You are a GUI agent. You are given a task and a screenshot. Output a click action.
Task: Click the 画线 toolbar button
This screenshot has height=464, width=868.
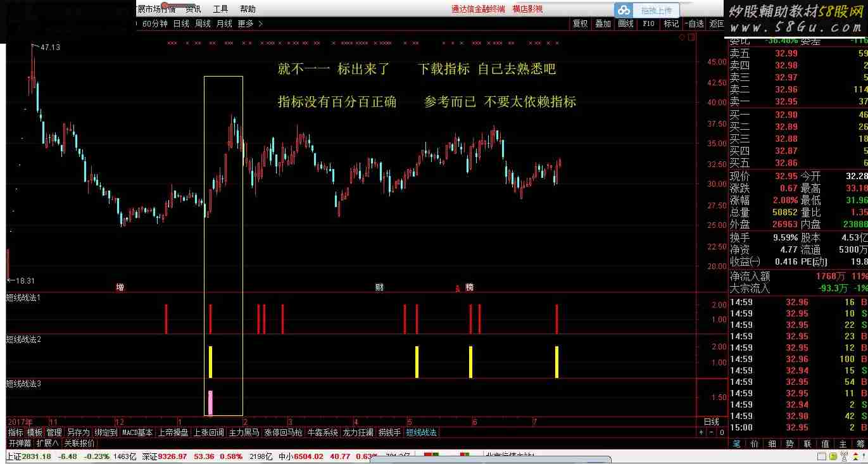[626, 23]
